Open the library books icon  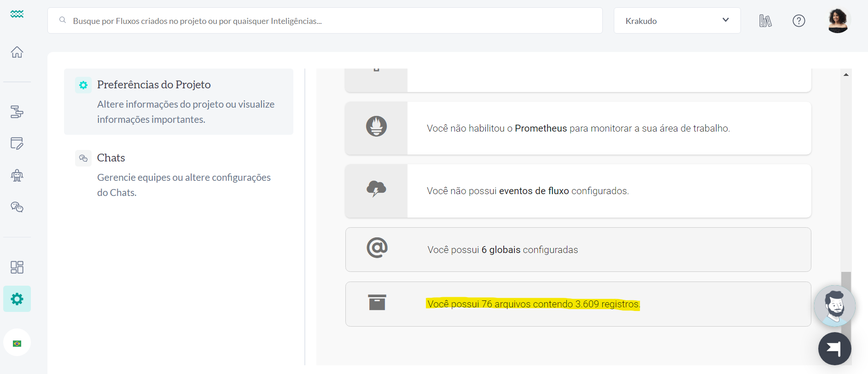click(765, 21)
